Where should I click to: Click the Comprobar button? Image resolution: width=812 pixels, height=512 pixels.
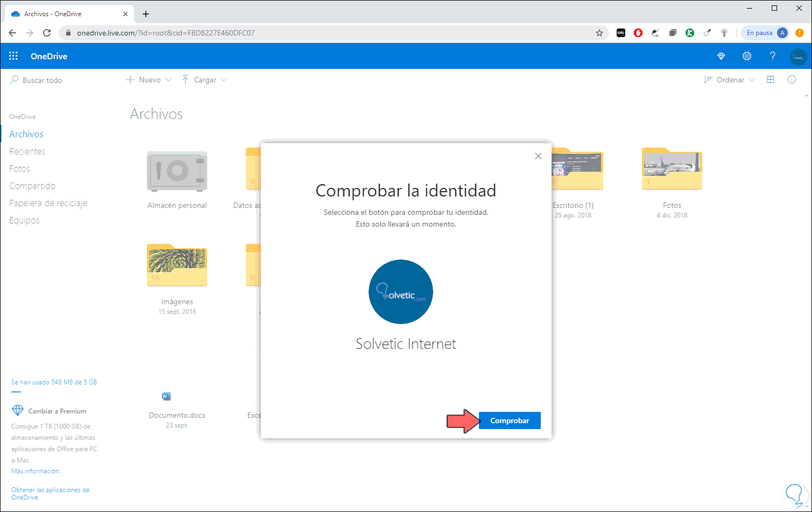pos(510,420)
